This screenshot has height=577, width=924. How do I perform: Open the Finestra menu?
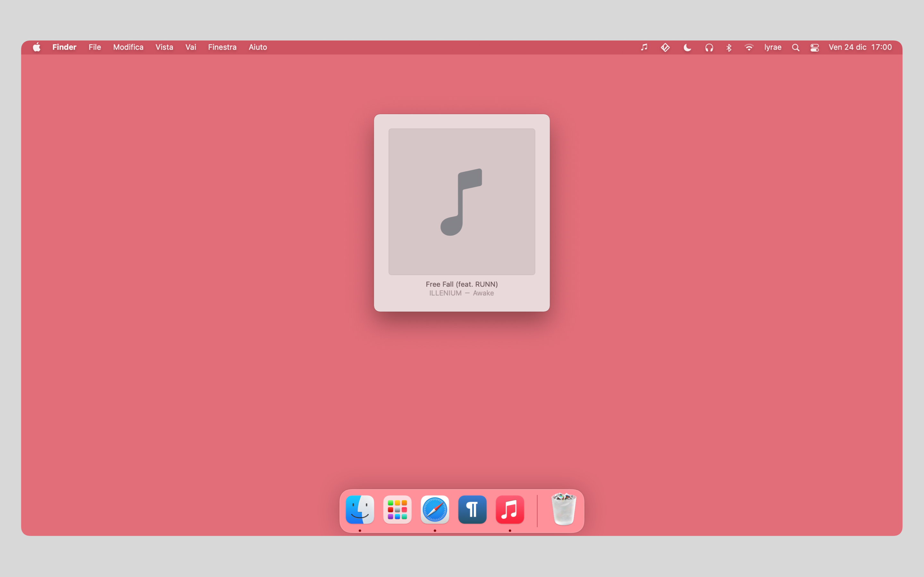[222, 47]
